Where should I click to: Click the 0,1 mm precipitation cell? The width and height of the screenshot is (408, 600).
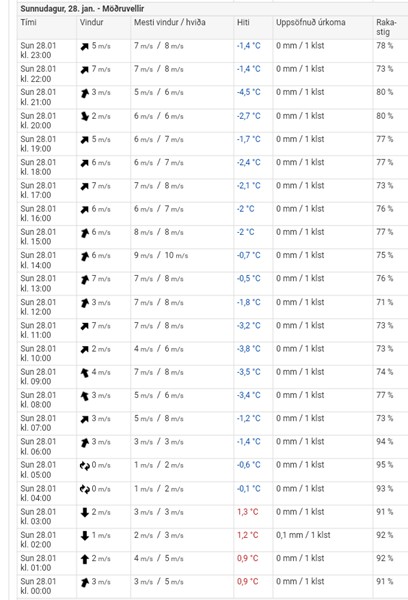point(303,535)
